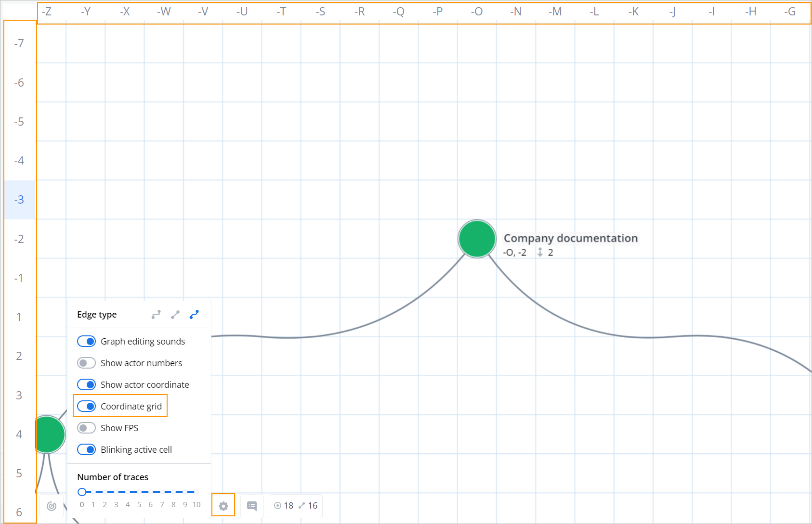Select column header -T
Viewport: 812px width, 524px height.
pos(281,12)
